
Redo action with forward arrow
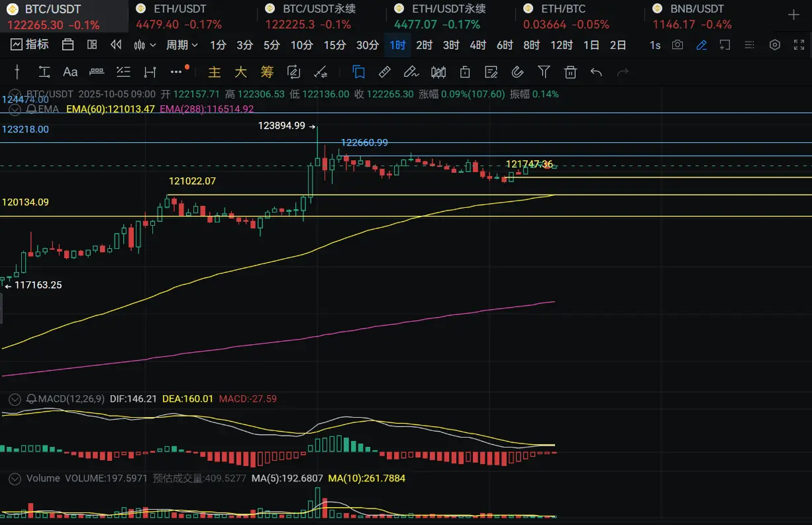(x=623, y=72)
